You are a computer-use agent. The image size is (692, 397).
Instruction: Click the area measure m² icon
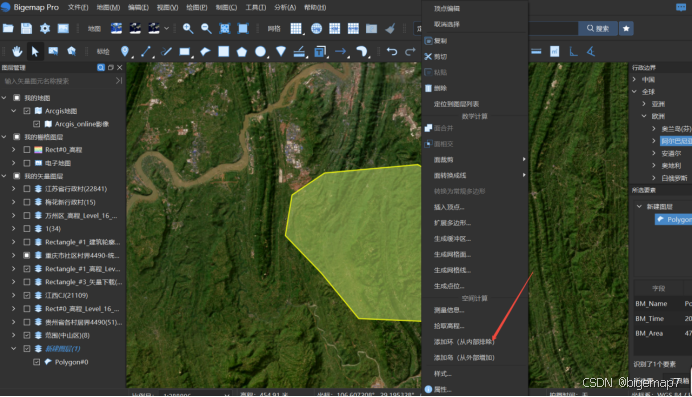(x=555, y=52)
